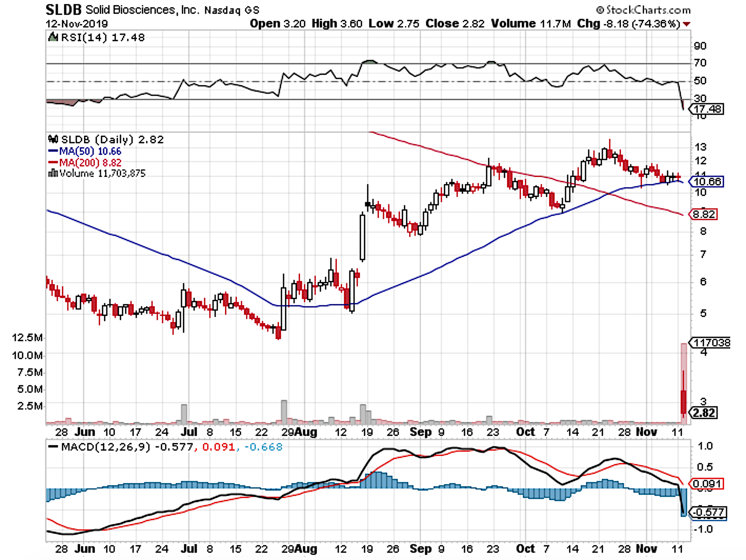Click the Nasdaq GS exchange label
746x560 pixels.
pyautogui.click(x=231, y=11)
